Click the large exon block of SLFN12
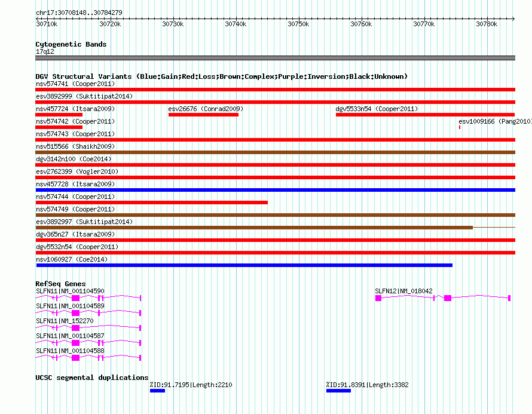The image size is (532, 414). click(448, 298)
